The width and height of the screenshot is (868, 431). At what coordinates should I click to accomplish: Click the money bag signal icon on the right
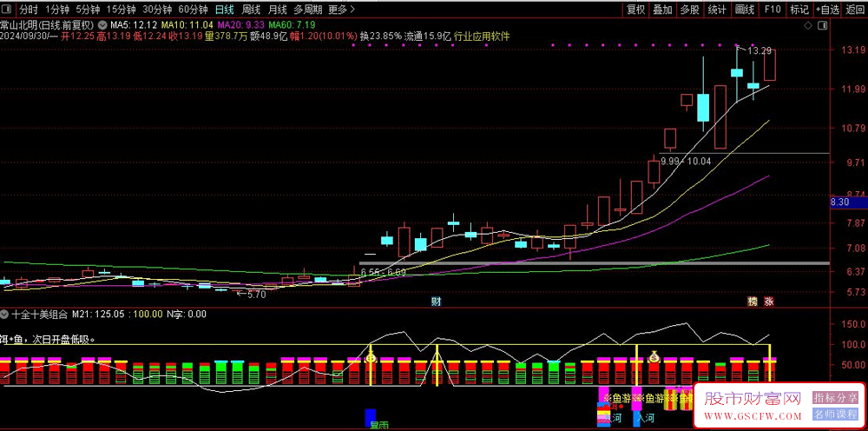click(654, 355)
